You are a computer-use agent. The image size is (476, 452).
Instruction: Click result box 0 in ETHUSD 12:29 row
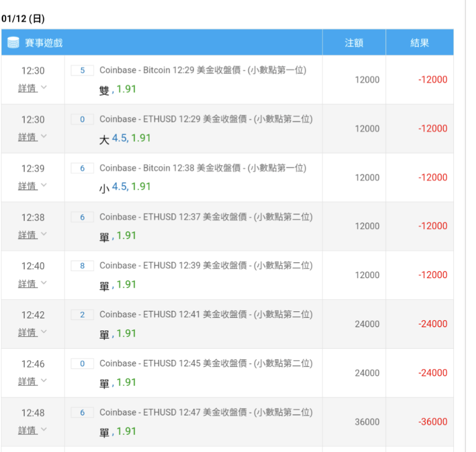point(82,119)
